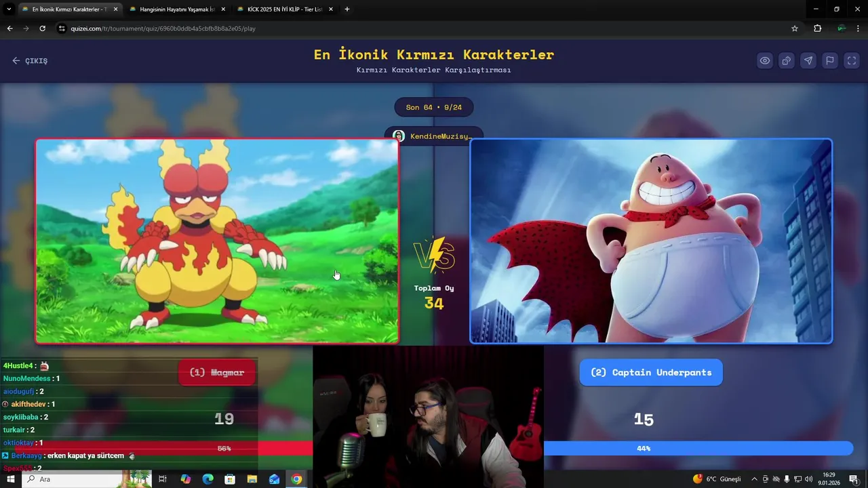Open the 6°C Güneşli weather widget
This screenshot has width=868, height=488.
click(717, 479)
